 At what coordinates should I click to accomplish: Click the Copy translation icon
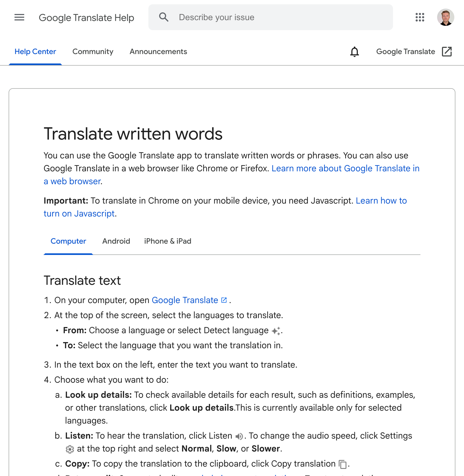(343, 464)
